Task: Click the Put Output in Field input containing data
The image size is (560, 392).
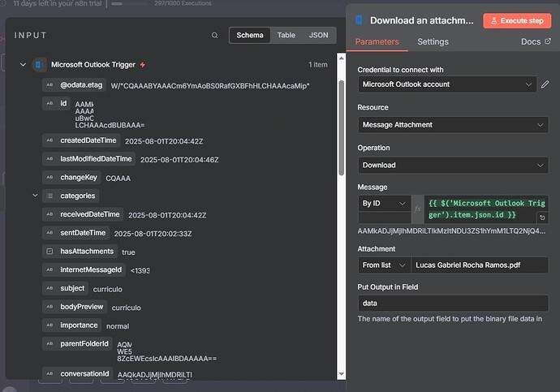Action: tap(453, 303)
